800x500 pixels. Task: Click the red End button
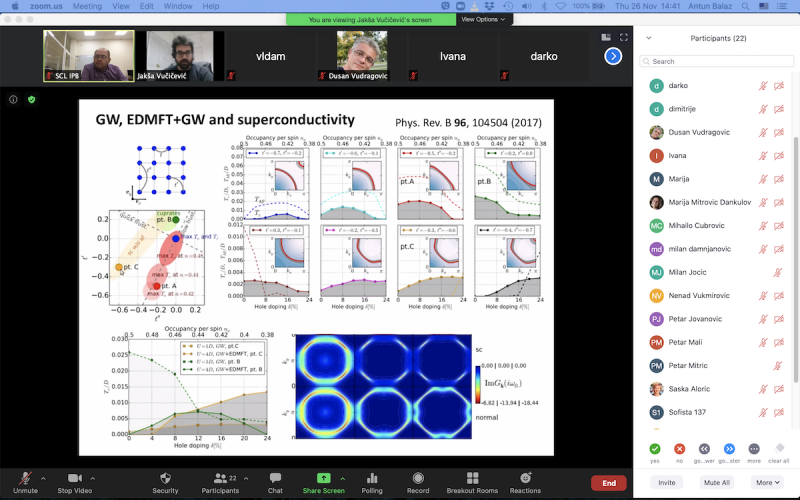click(609, 483)
